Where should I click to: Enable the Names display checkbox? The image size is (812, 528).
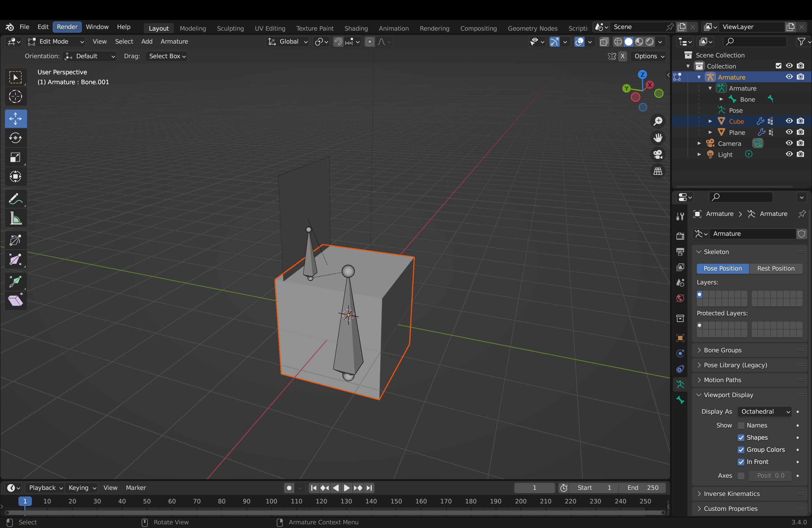click(x=741, y=425)
